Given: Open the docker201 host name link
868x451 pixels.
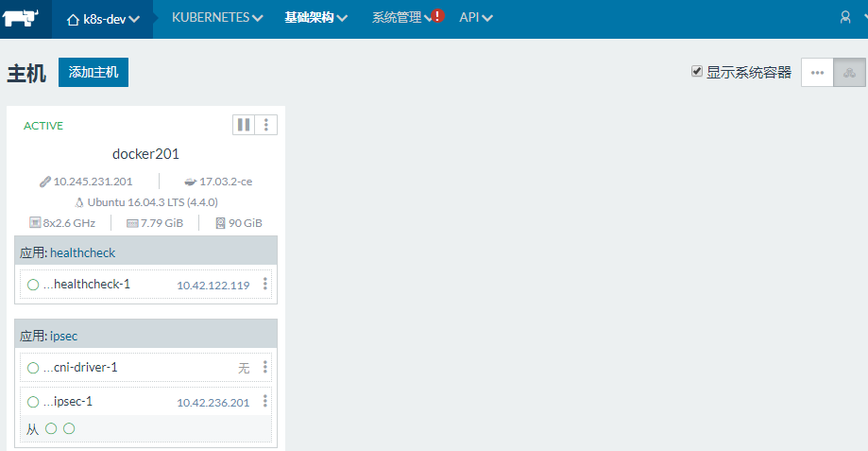Looking at the screenshot, I should coord(145,154).
